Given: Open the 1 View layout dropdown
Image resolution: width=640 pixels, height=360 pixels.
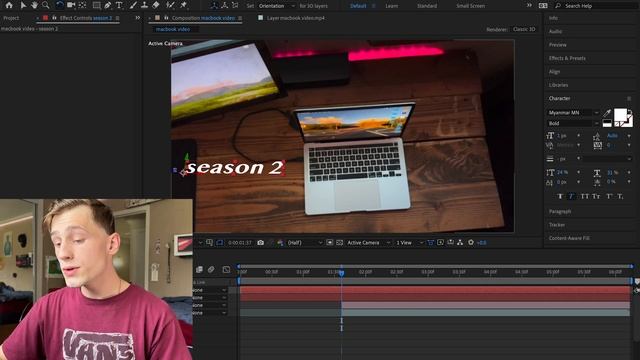Looking at the screenshot, I should [x=409, y=242].
